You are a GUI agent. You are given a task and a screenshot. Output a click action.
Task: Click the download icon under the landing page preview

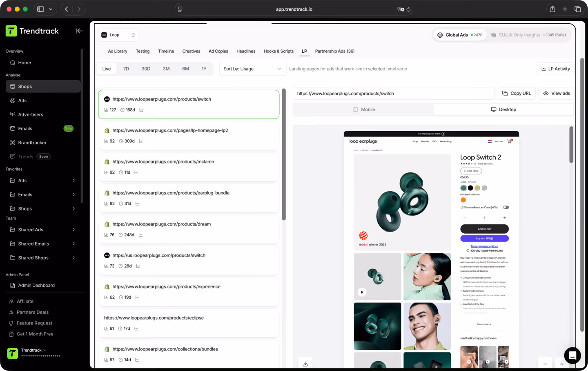point(305,363)
